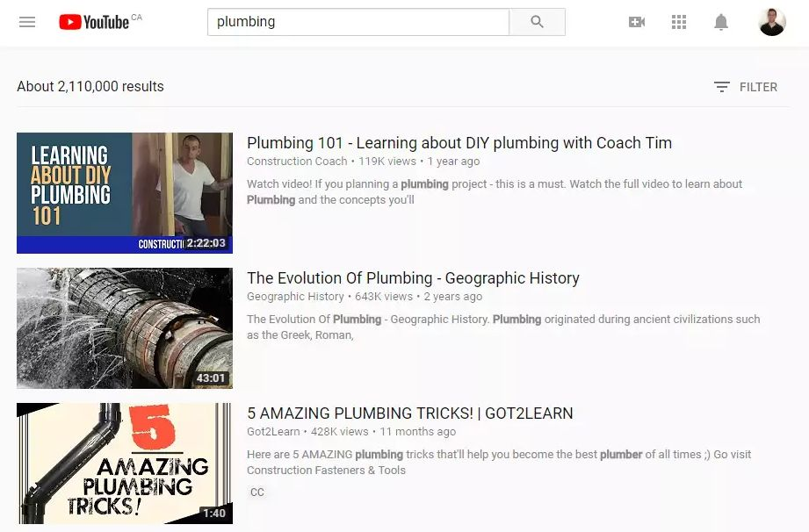Open the create video camera icon
The height and width of the screenshot is (532, 809).
(x=637, y=22)
